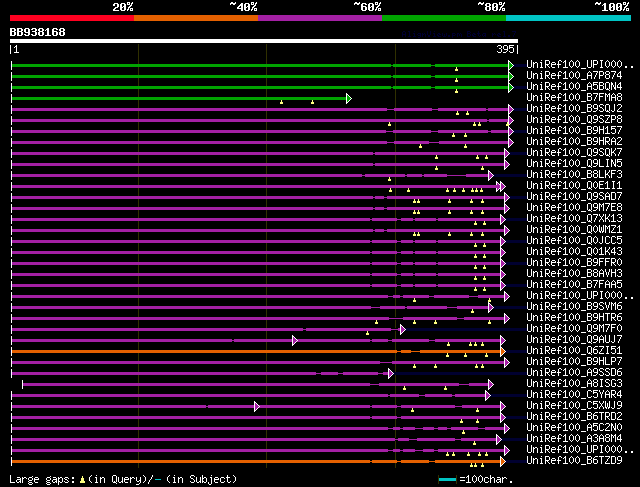Click the purple arrowhead ending the B9HLP7 alignment
The image size is (640, 487).
pyautogui.click(x=507, y=362)
